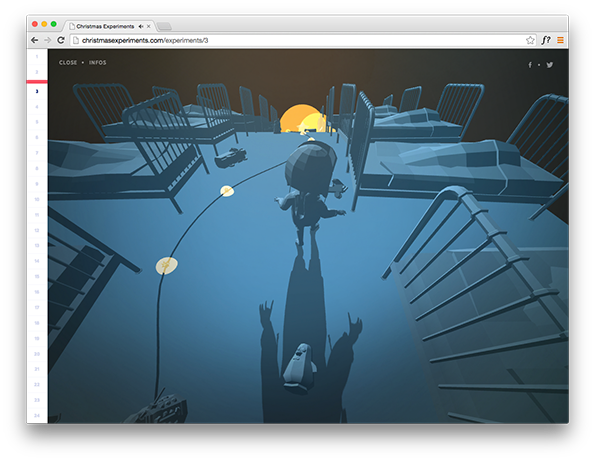The height and width of the screenshot is (461, 595).
Task: Click the orange sun on the horizon
Action: point(302,119)
